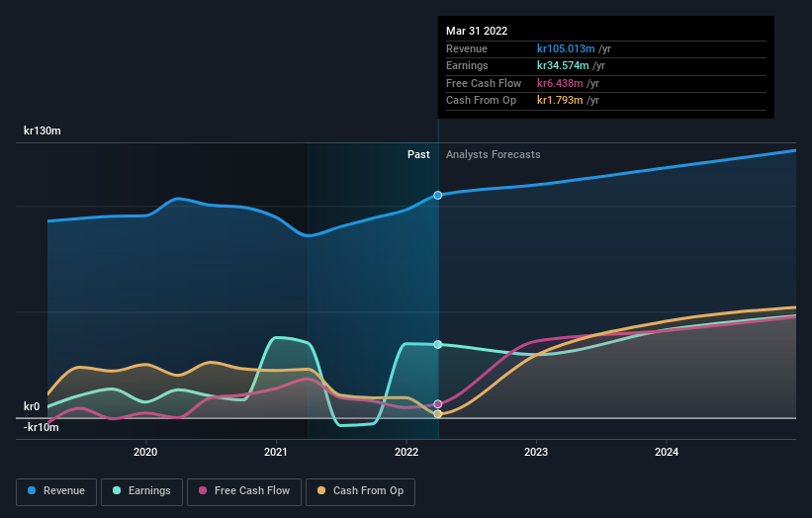Click the orange Cash From Op legend dot

pos(321,490)
